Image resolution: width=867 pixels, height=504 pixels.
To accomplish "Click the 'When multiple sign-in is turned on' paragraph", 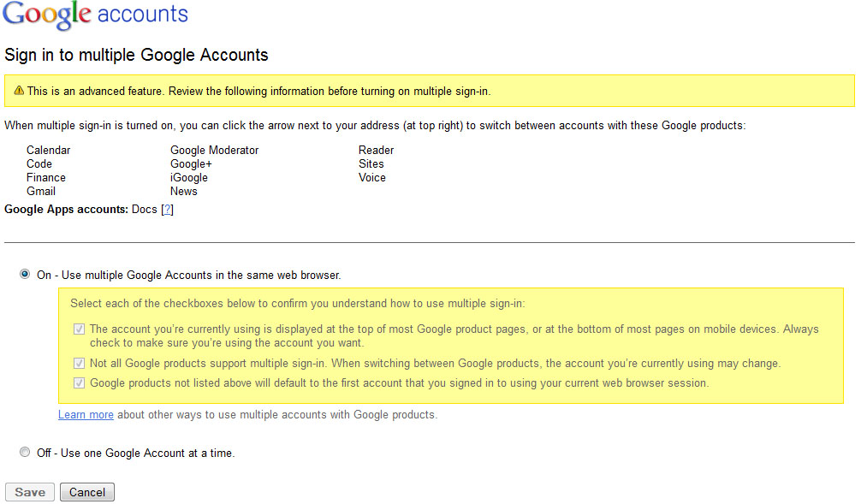I will coord(375,126).
